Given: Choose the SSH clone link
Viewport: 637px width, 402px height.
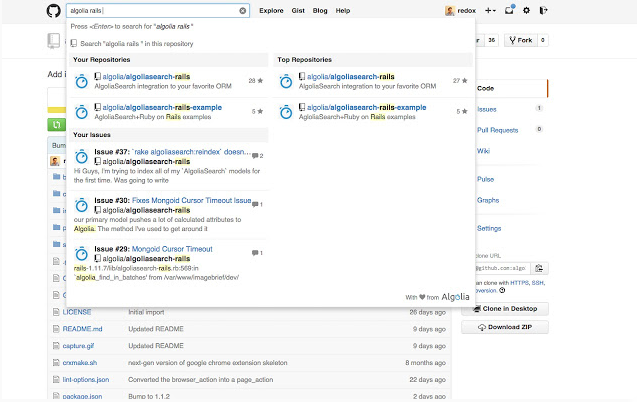Looking at the screenshot, I should point(537,283).
